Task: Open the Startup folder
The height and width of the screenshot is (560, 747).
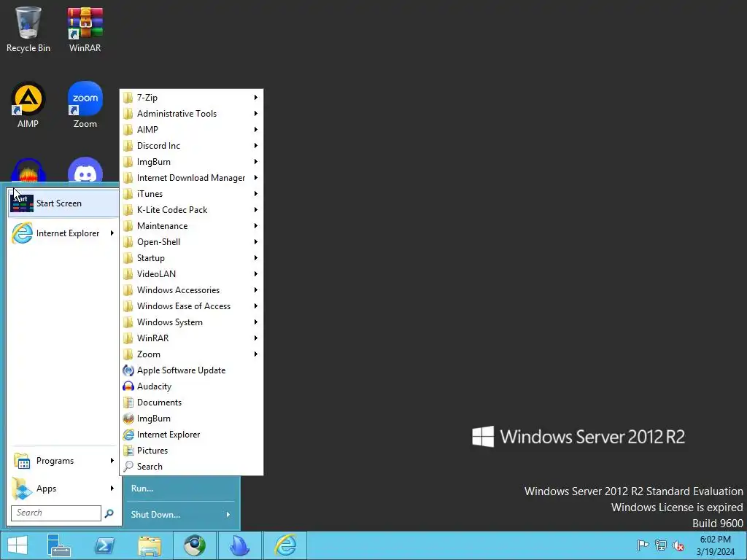Action: [191, 258]
